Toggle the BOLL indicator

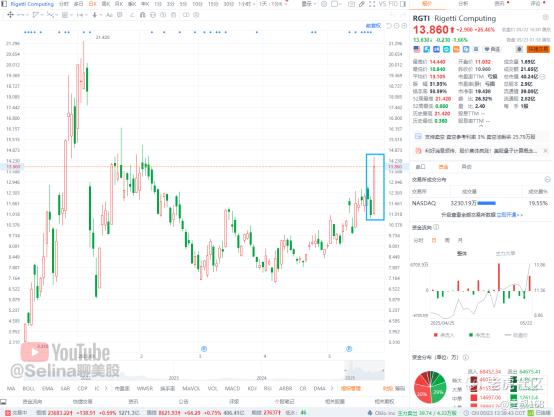tap(29, 388)
